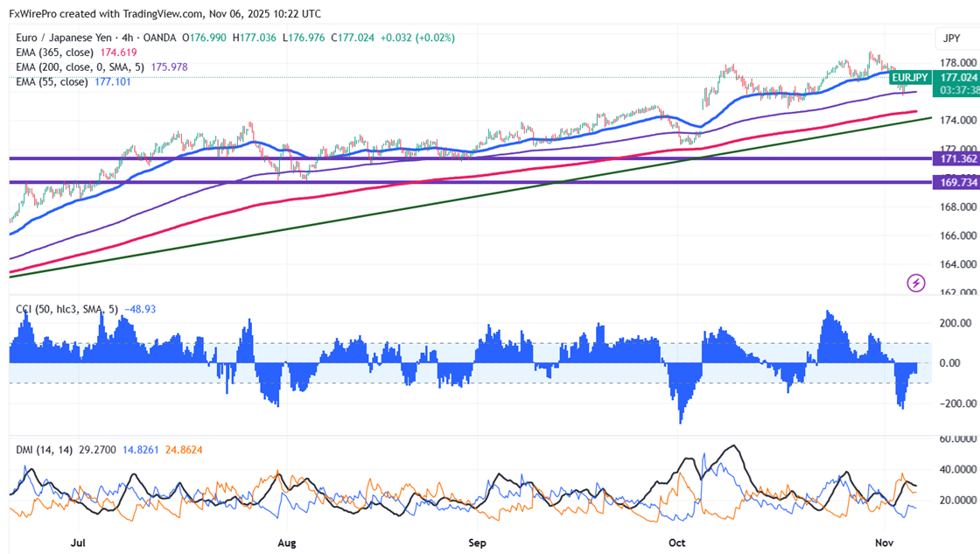Select the EMA (55, close) legend

tap(52, 82)
